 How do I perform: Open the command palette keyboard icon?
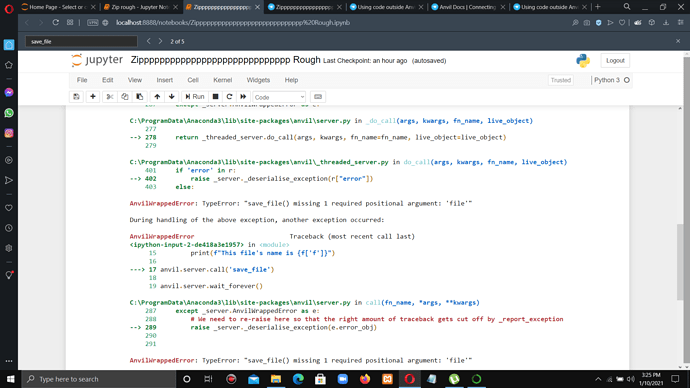coord(318,97)
